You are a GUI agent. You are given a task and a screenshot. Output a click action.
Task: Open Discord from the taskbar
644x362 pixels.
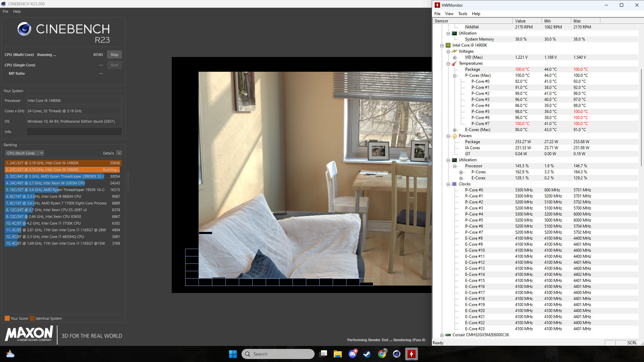coord(353,354)
